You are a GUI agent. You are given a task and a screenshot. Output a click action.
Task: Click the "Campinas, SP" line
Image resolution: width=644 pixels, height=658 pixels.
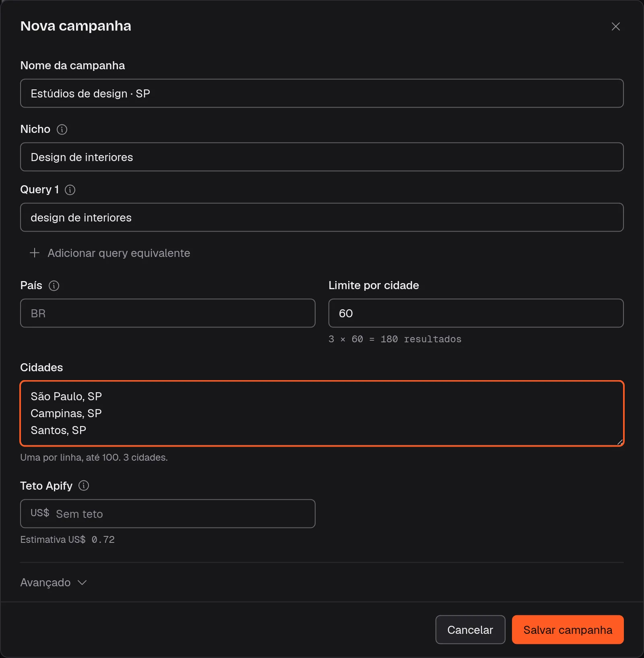pyautogui.click(x=66, y=413)
